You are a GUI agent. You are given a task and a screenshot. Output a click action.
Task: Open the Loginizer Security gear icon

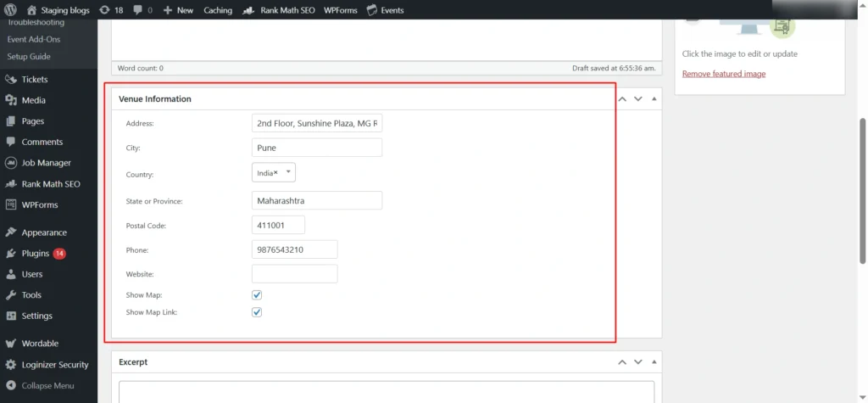click(x=10, y=365)
